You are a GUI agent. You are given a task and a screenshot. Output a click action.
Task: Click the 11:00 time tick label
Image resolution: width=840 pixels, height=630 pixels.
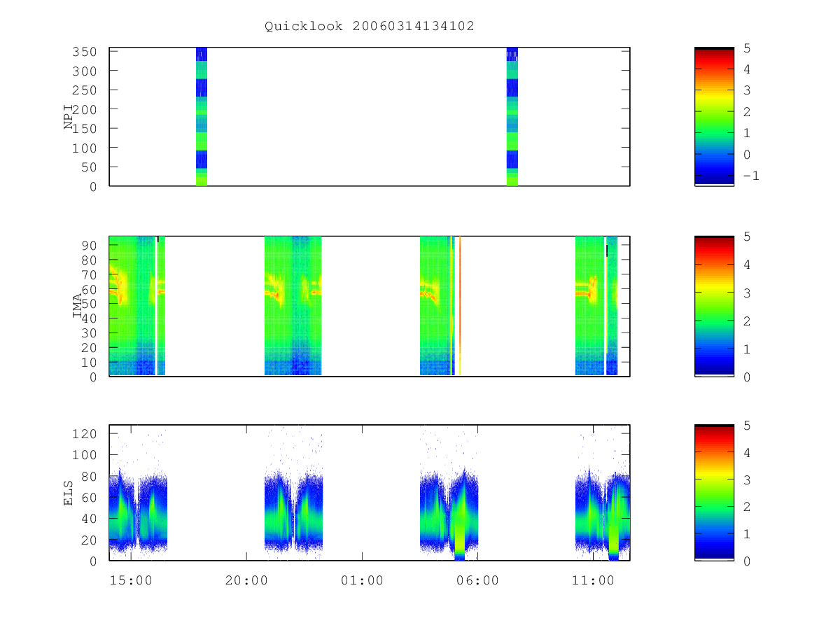coord(593,581)
